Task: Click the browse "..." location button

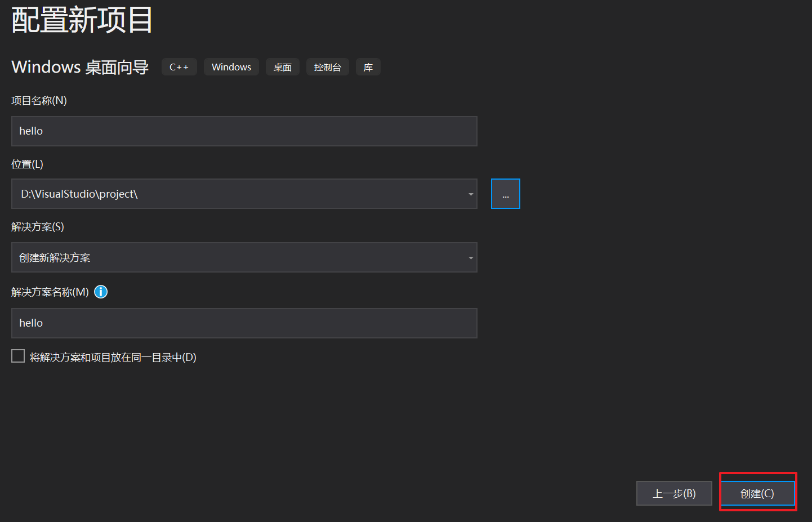Action: (x=506, y=194)
